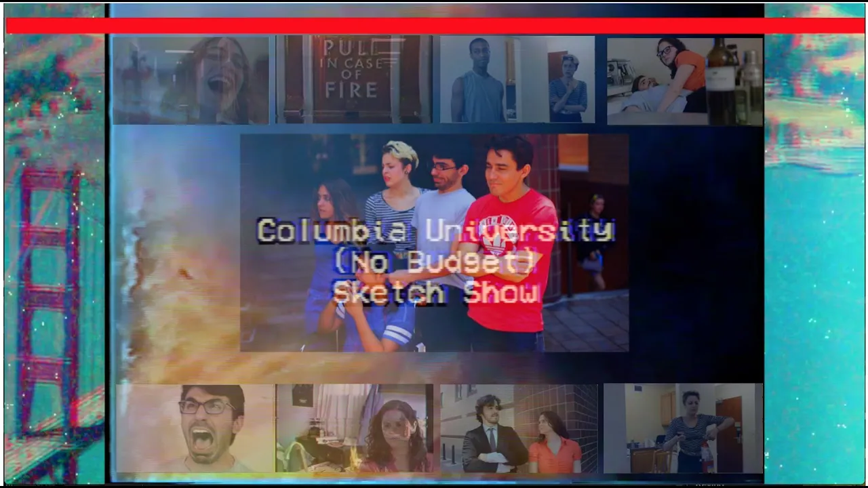Select thumbnail of the woman in striped shirt

683,428
